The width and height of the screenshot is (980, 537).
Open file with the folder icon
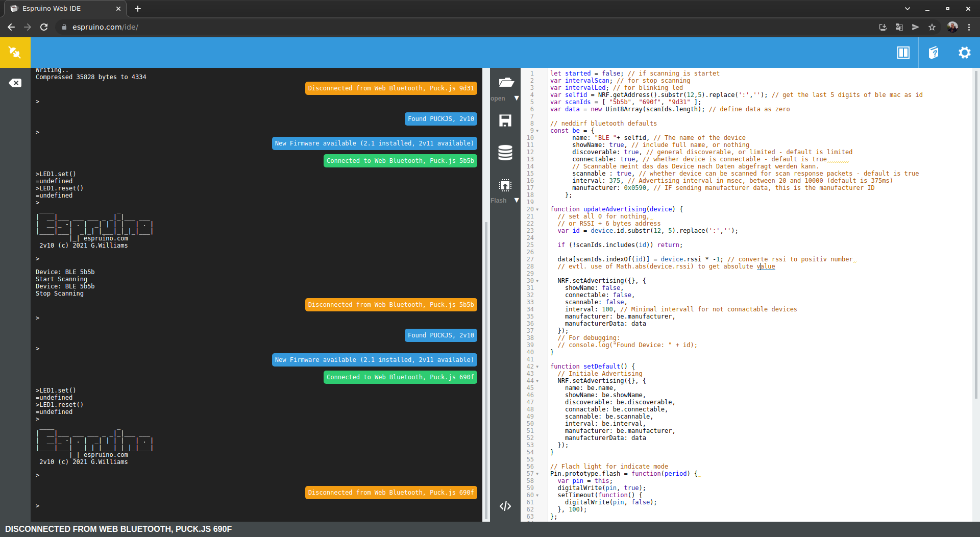(506, 82)
